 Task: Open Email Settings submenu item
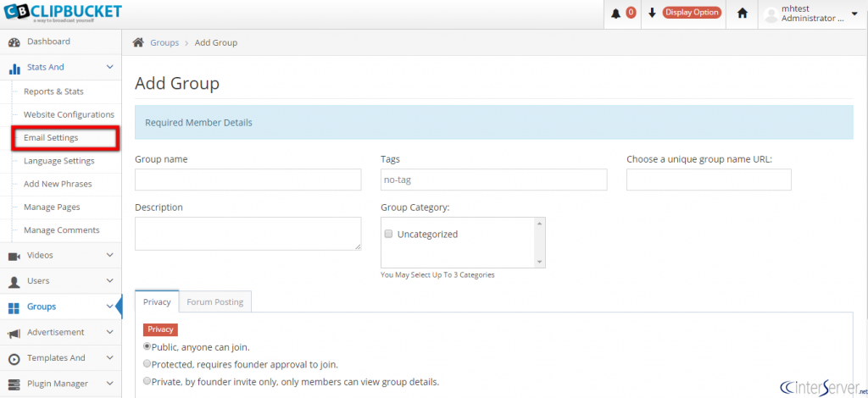51,138
